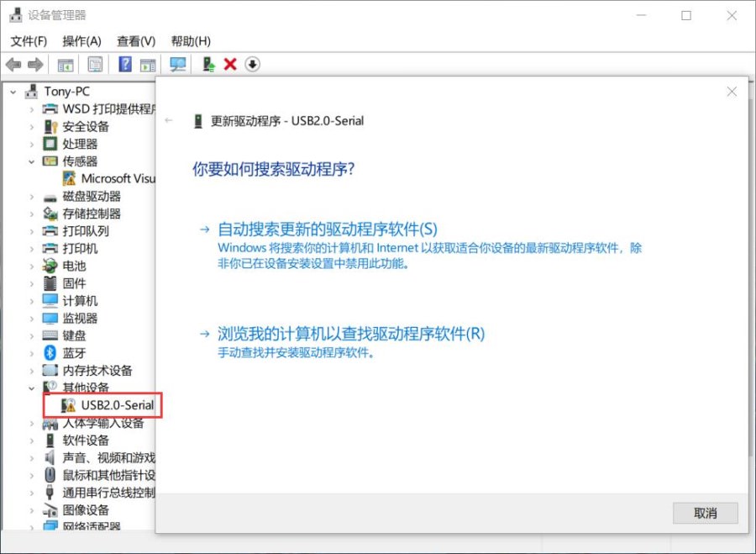Collapse the Tony-PC root node

(x=13, y=92)
